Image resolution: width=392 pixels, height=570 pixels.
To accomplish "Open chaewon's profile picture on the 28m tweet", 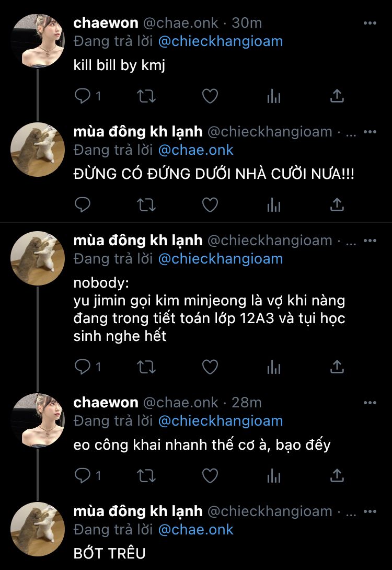I will click(x=38, y=420).
